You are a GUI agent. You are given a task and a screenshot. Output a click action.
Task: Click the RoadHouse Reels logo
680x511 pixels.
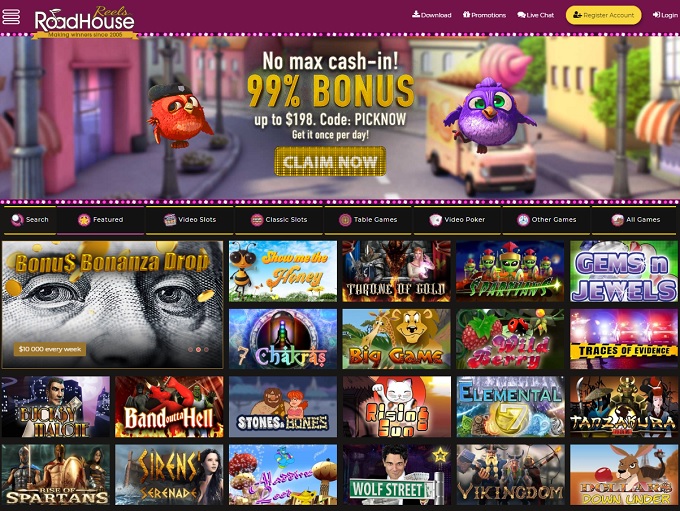85,22
